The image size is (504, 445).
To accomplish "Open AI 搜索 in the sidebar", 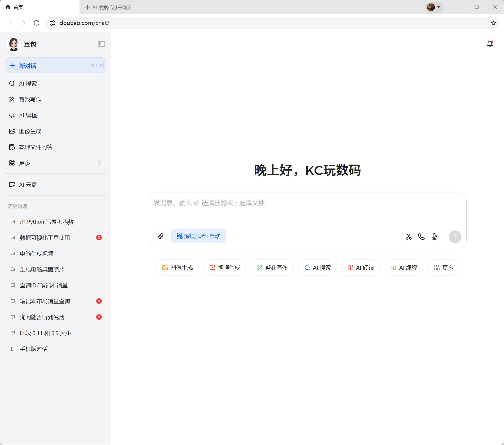I will tap(56, 84).
